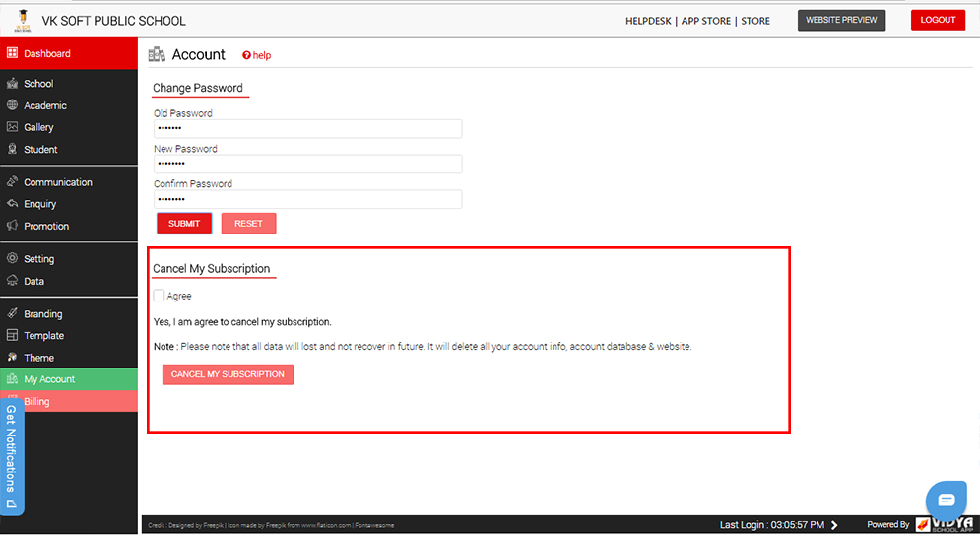Click the Enquiry reply arrow icon
980x535 pixels.
click(12, 204)
